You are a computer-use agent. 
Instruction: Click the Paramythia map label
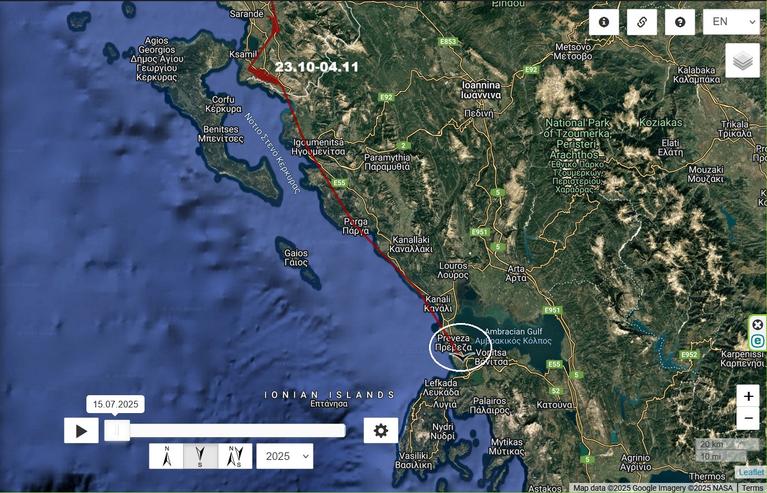click(x=387, y=162)
